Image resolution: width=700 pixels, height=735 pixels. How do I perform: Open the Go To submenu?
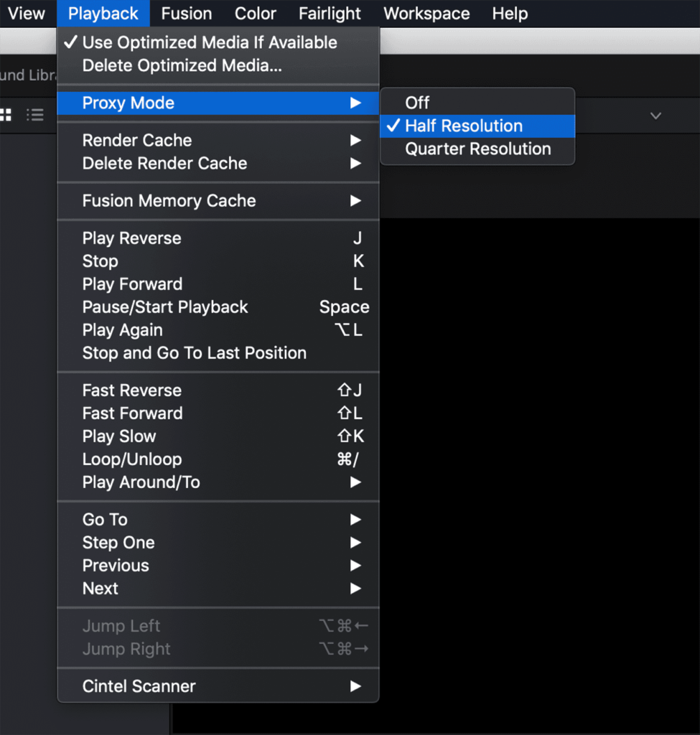(218, 520)
